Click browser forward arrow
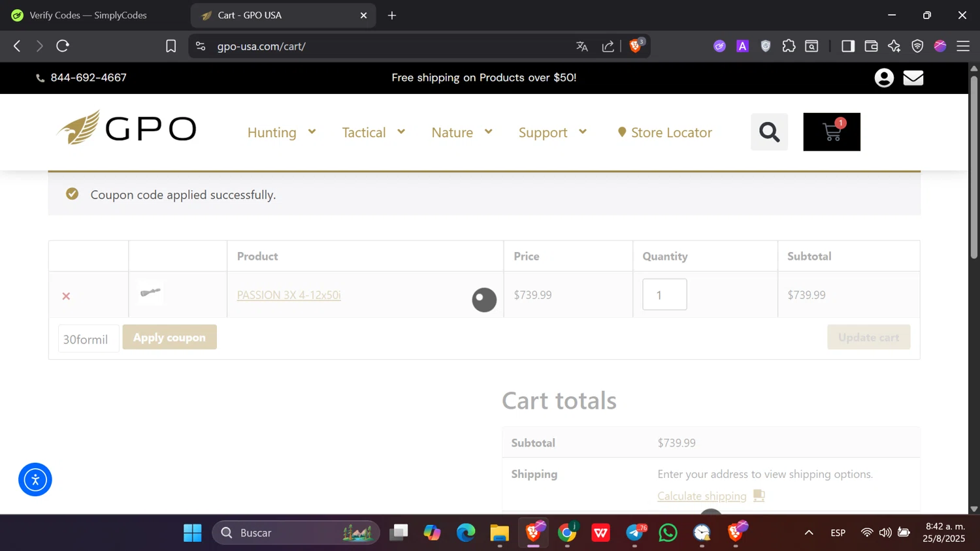Image resolution: width=980 pixels, height=551 pixels. (x=39, y=46)
